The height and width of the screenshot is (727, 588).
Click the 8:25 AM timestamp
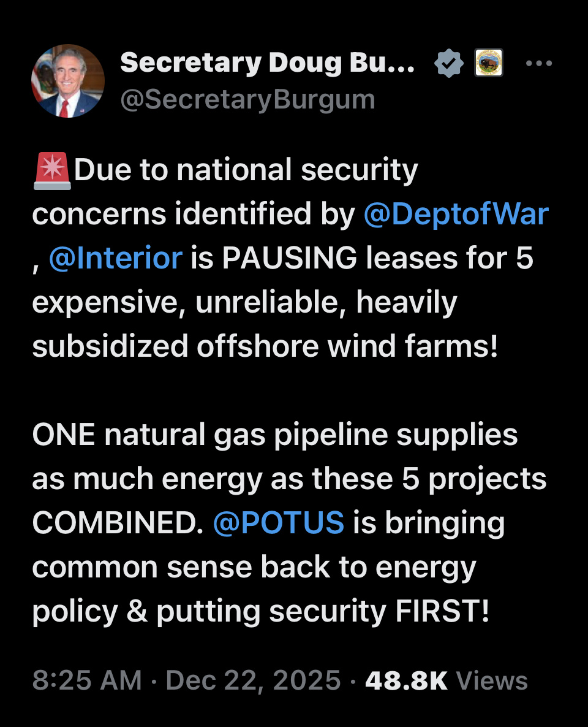pos(87,680)
